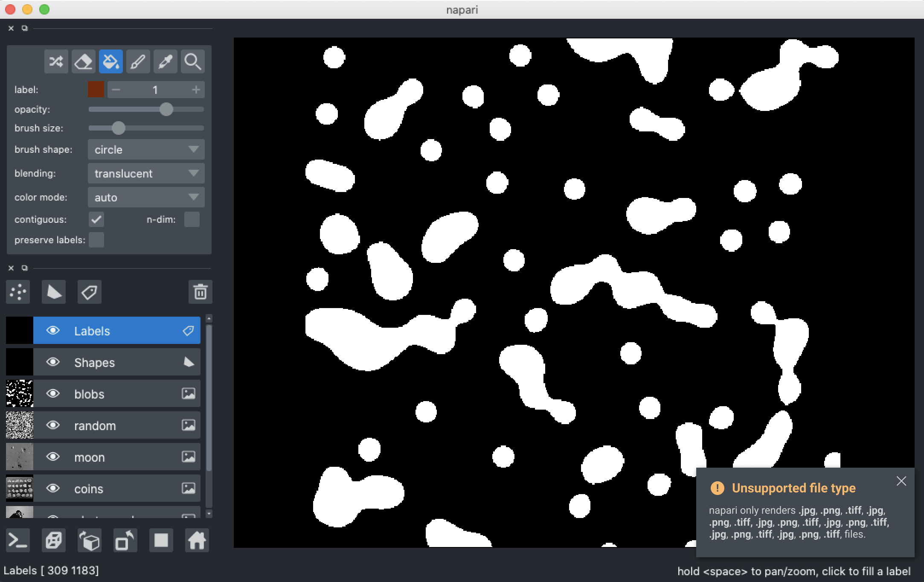This screenshot has height=582, width=924.
Task: Click the shuffle colors tool
Action: (x=56, y=62)
